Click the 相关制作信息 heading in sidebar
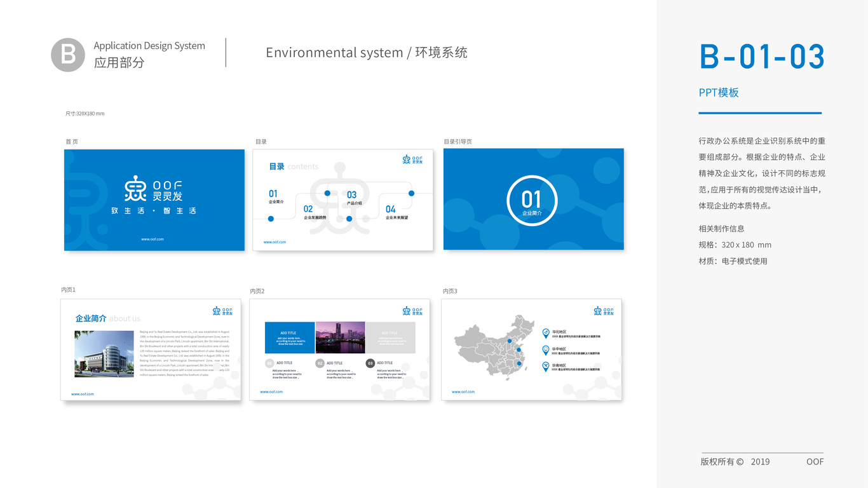 pos(721,229)
